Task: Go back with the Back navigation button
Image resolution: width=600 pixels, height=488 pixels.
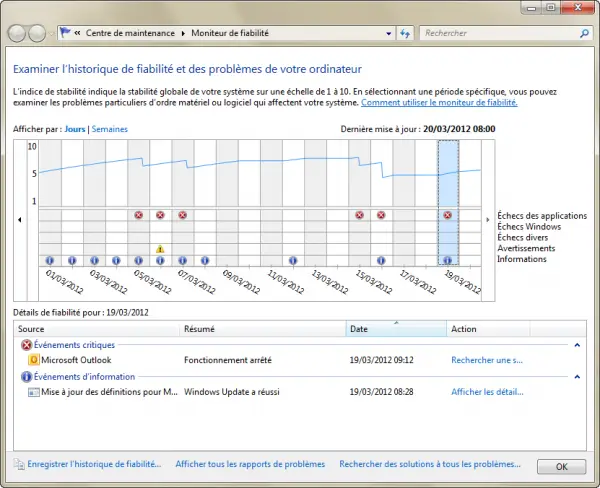Action: tap(17, 33)
